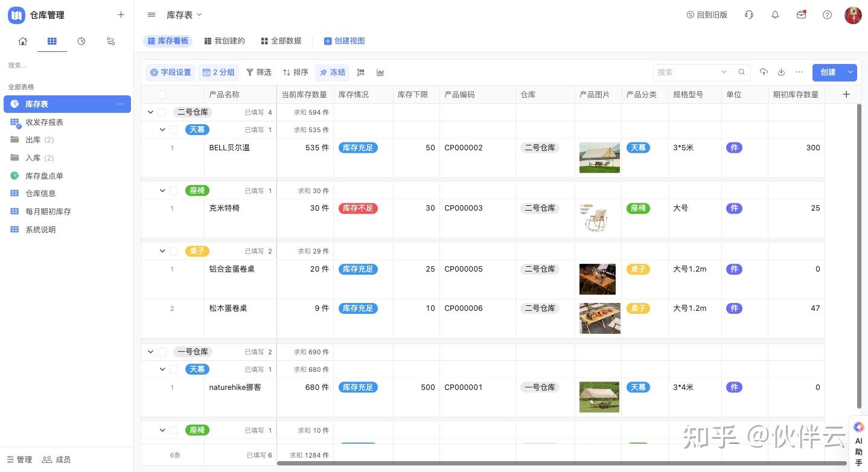
Task: Open customer service headset icon
Action: (749, 14)
